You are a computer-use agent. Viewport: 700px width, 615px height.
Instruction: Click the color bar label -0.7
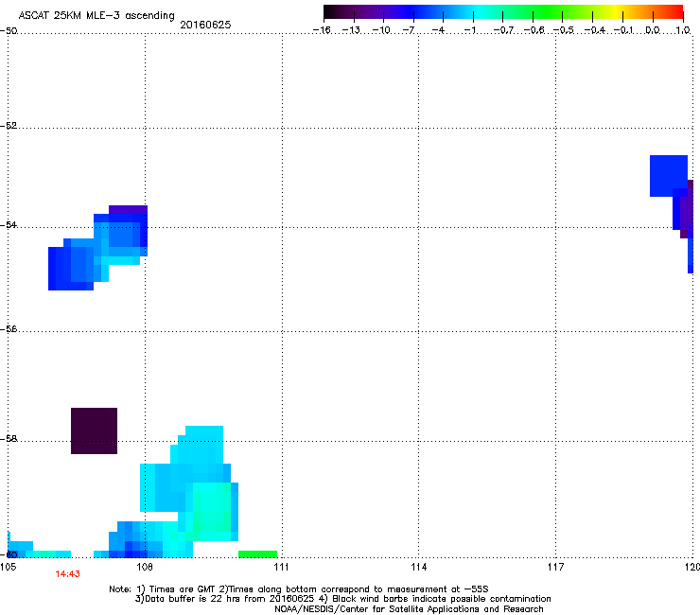(x=503, y=30)
